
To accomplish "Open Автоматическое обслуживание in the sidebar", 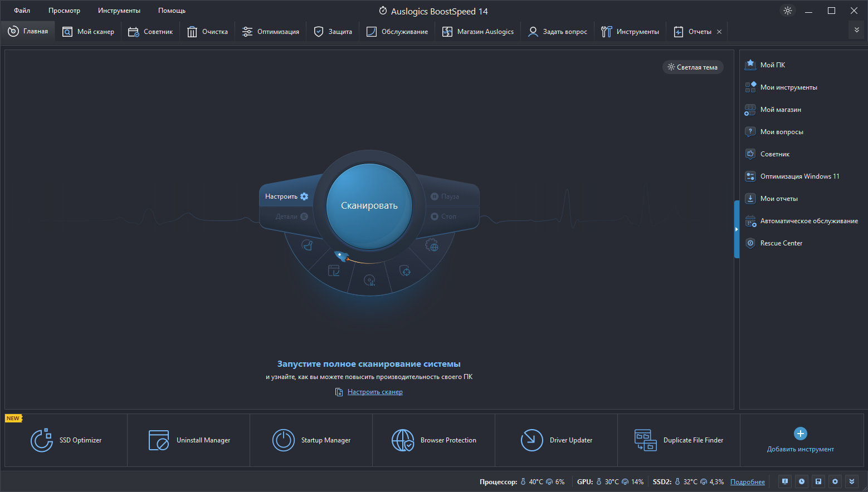I will click(802, 221).
